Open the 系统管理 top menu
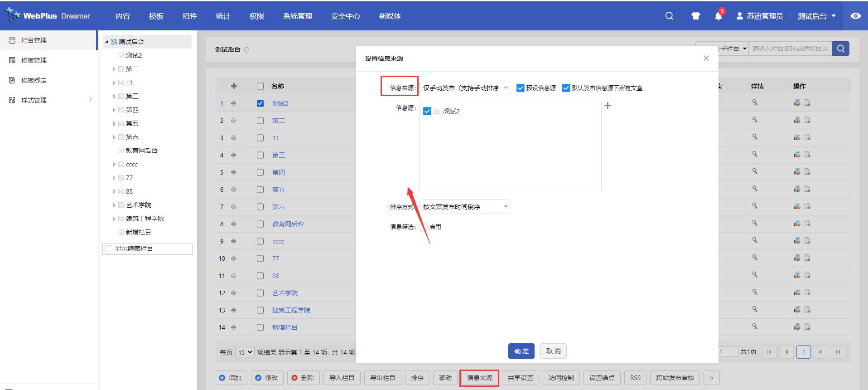 [x=298, y=16]
